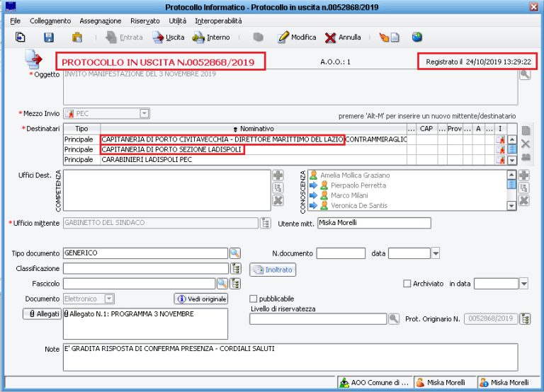544x392 pixels.
Task: Click remove X icon beside Competenza list
Action: 278,200
